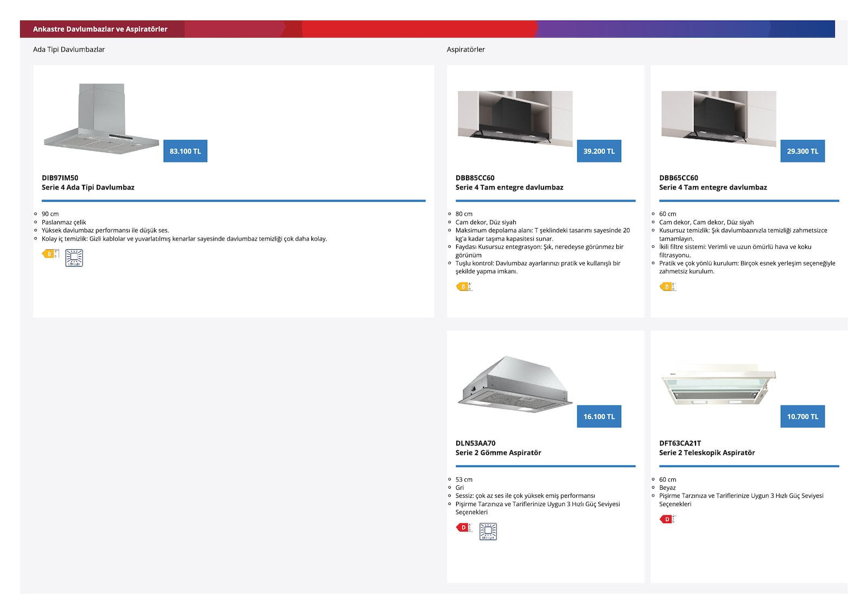868x614 pixels.
Task: Open the DIB97IM50 island hood image
Action: pos(101,119)
